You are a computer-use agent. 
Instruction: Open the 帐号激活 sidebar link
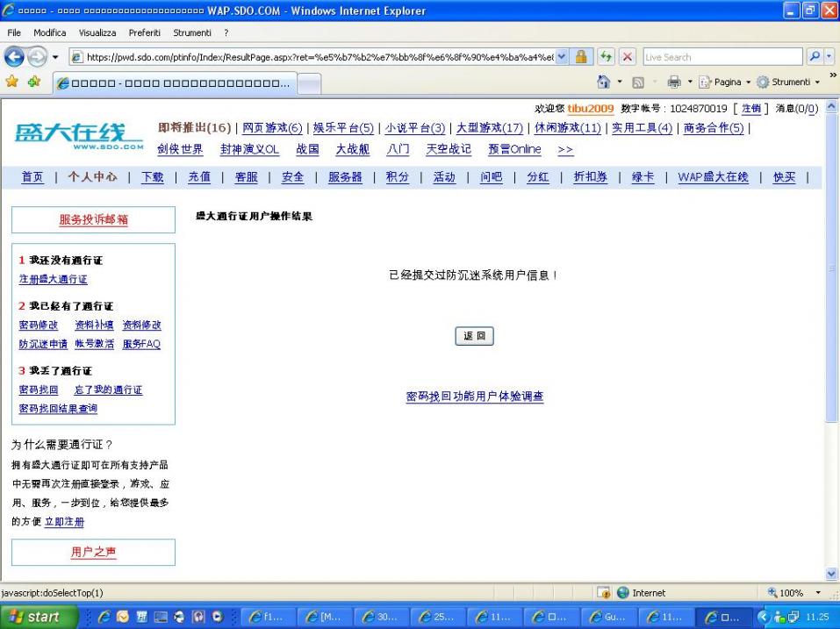click(x=94, y=344)
